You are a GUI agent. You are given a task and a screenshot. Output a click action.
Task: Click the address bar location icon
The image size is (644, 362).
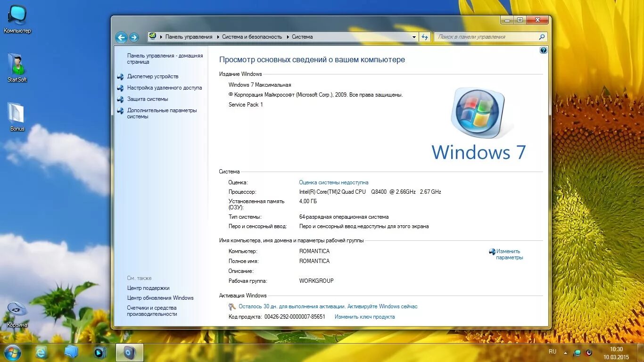point(153,36)
